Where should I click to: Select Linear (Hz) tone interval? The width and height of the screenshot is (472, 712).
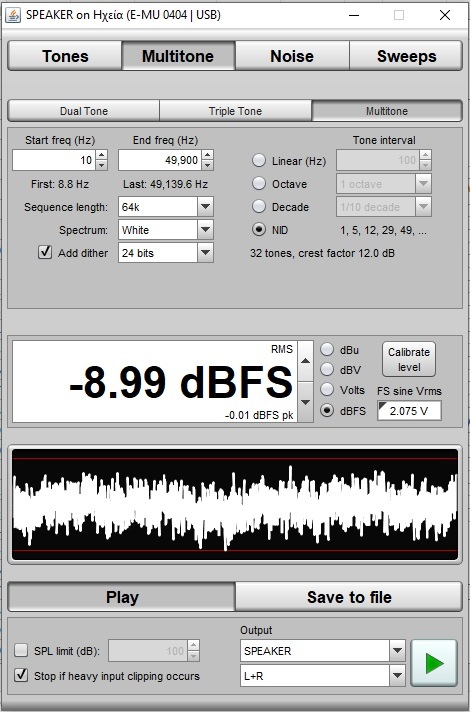tap(259, 160)
